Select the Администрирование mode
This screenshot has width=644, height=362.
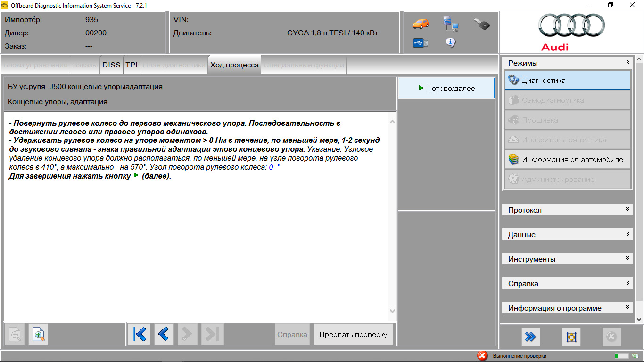(x=568, y=179)
